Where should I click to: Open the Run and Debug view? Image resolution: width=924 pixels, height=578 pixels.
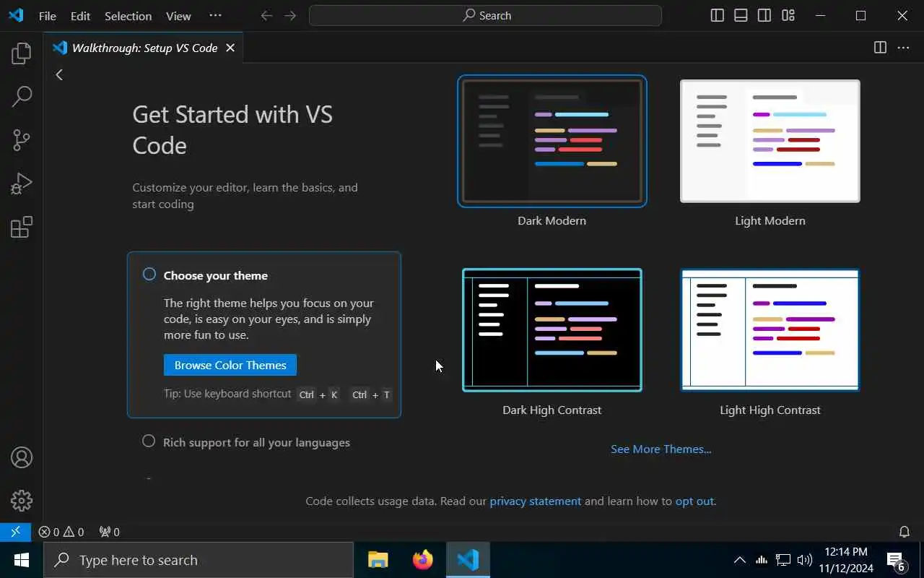pos(22,184)
